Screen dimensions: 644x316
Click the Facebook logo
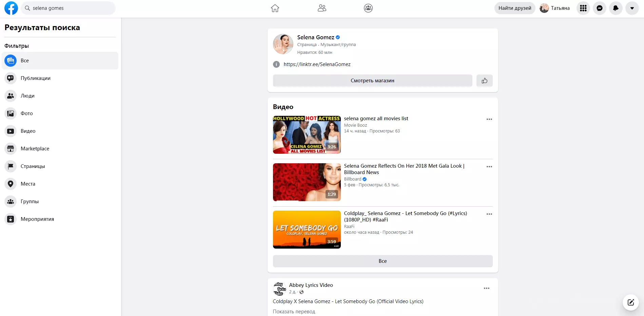tap(11, 8)
